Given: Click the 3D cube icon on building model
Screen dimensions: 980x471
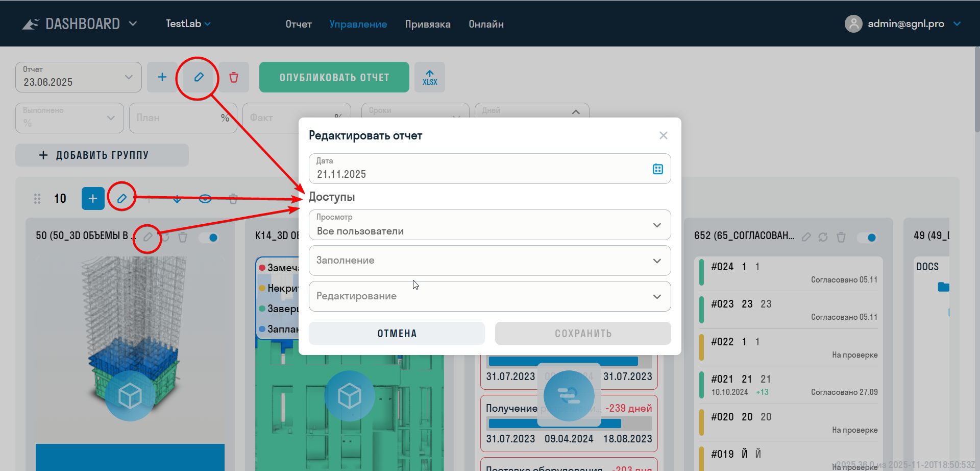Looking at the screenshot, I should [x=130, y=396].
